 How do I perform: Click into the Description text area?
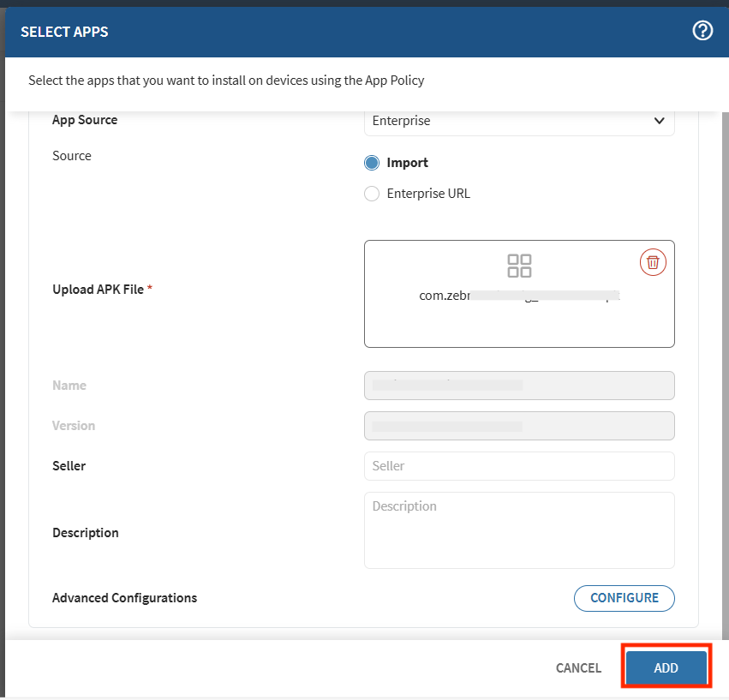pyautogui.click(x=518, y=529)
